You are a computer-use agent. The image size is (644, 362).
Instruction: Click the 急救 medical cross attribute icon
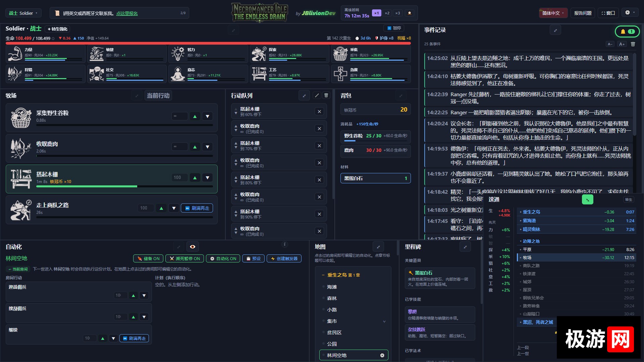[340, 74]
